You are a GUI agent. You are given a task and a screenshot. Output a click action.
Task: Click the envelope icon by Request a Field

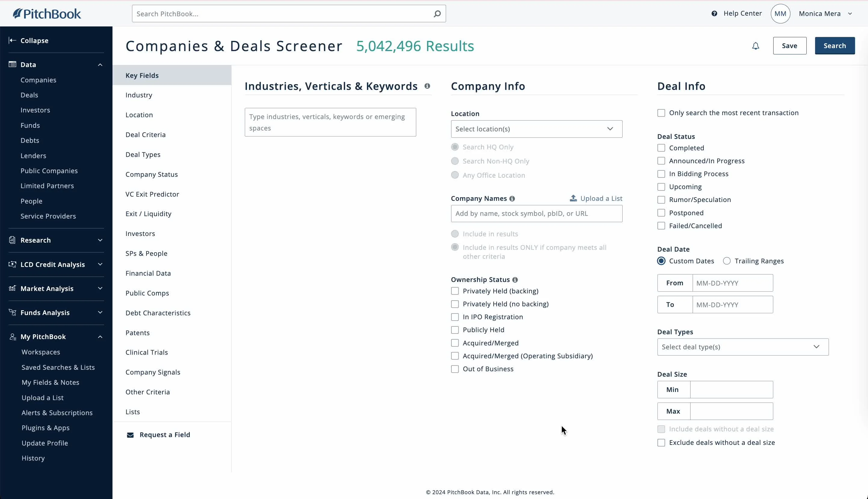(x=130, y=435)
